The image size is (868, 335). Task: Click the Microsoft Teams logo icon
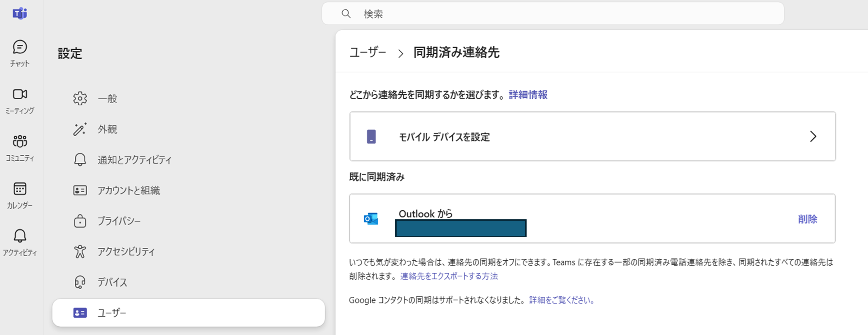pyautogui.click(x=20, y=14)
